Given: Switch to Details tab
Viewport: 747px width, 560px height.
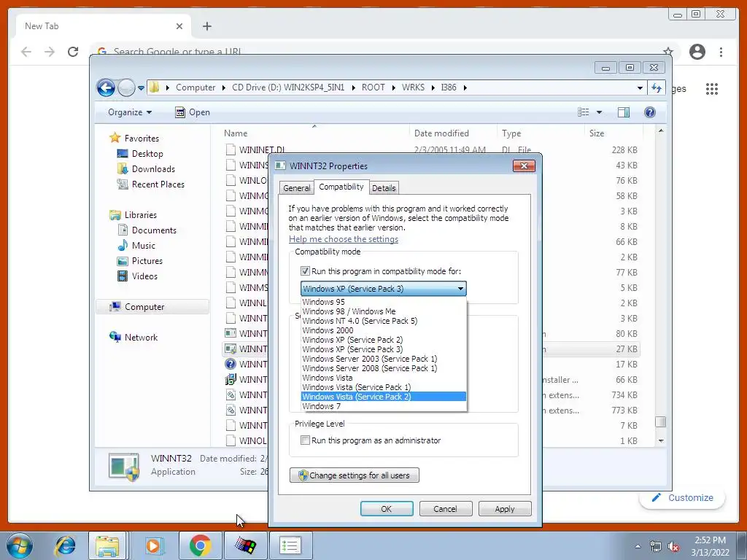Looking at the screenshot, I should 384,188.
